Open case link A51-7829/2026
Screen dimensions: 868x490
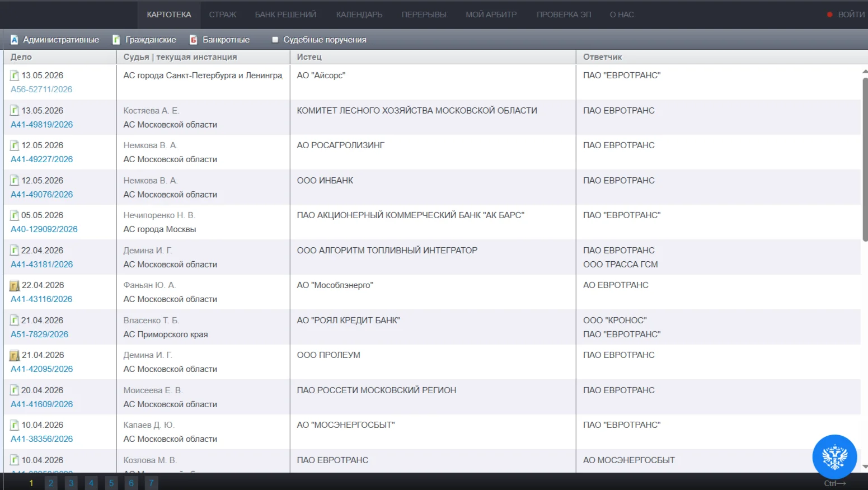[40, 334]
